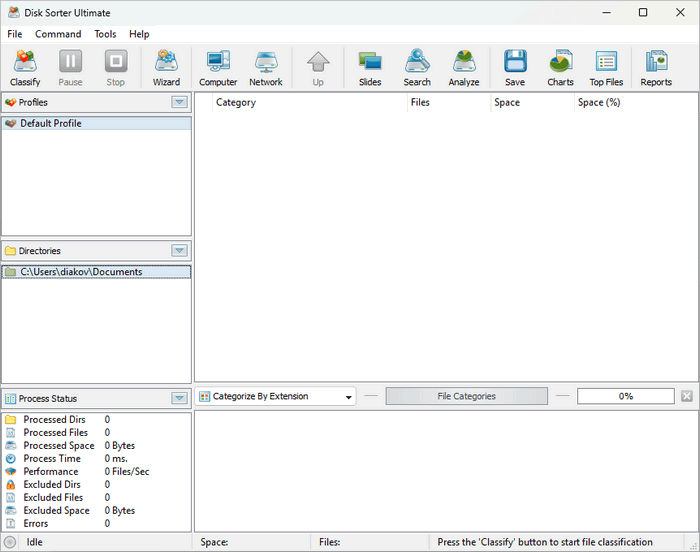Select the Default Profile entry
Viewport: 700px width, 552px height.
tap(96, 123)
